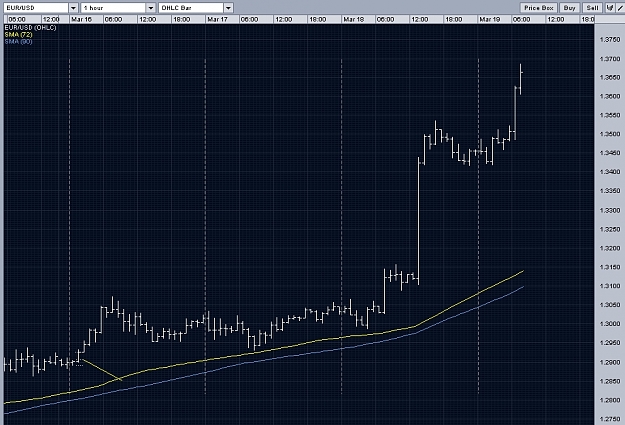
Task: Select the trend line drawing tool
Action: 621,8
